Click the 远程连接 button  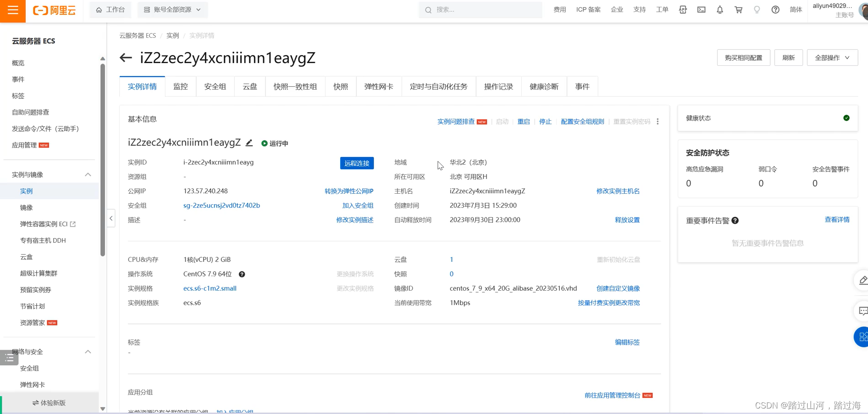(357, 163)
